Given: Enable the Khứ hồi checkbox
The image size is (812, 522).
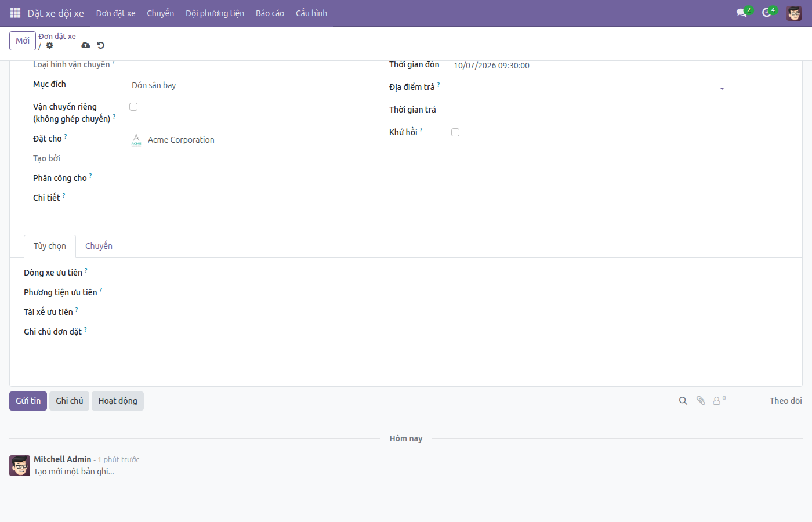Looking at the screenshot, I should pos(455,132).
